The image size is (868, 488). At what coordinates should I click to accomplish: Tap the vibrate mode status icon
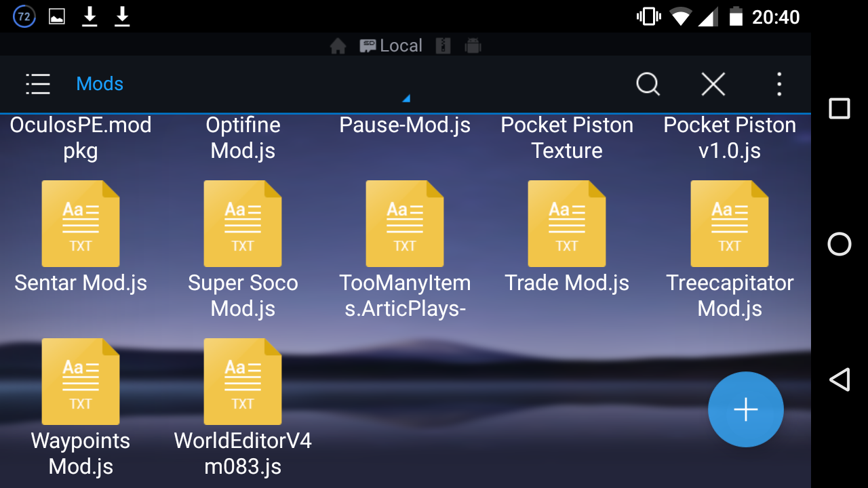click(x=648, y=16)
